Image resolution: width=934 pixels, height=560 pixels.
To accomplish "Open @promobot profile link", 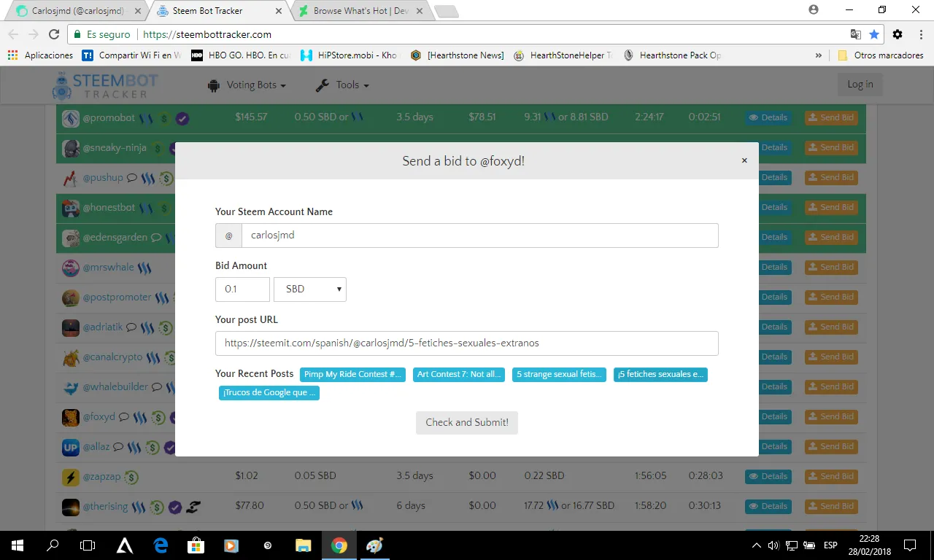I will (x=109, y=117).
